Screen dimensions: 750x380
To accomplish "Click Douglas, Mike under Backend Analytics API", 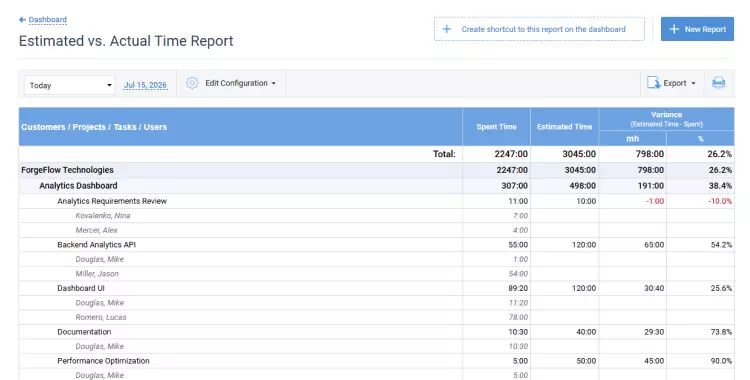I will [99, 259].
